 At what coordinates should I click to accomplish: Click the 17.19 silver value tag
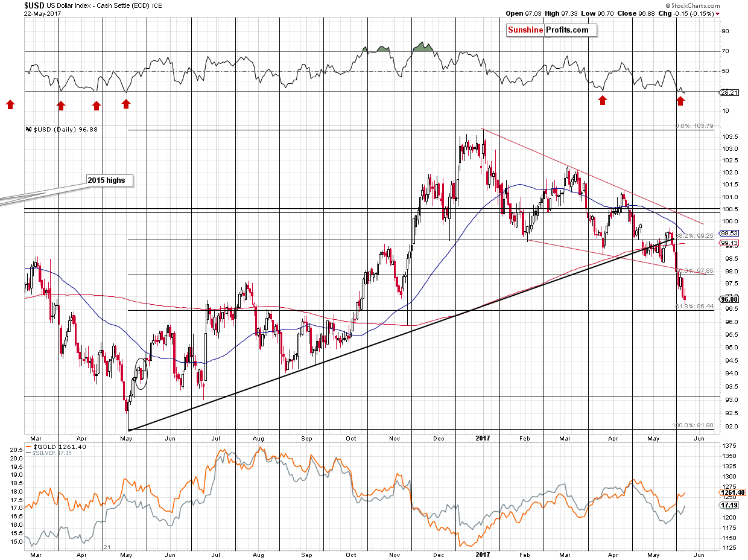[729, 504]
